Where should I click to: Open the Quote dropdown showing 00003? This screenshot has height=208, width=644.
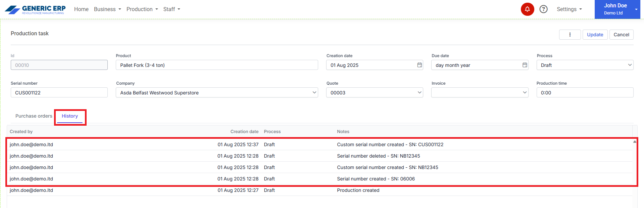[x=374, y=93]
